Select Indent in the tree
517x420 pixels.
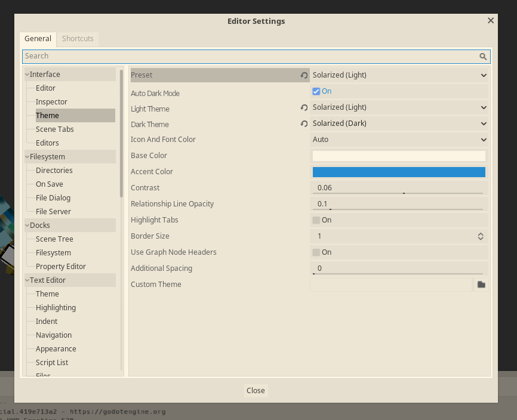click(47, 322)
